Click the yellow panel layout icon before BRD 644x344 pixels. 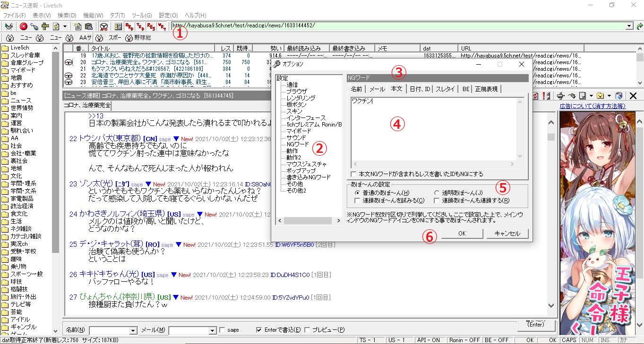(118, 26)
